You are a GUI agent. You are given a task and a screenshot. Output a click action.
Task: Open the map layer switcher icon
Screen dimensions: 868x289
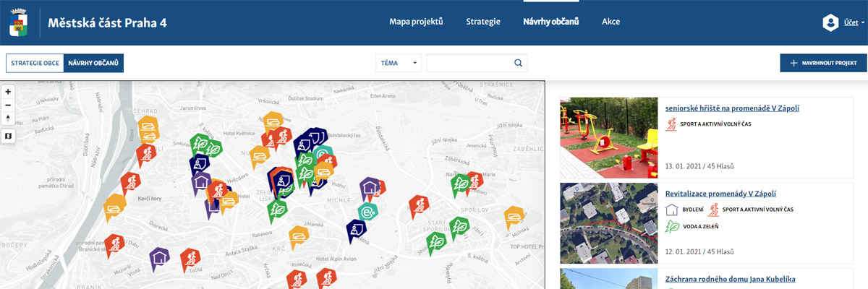click(x=8, y=135)
